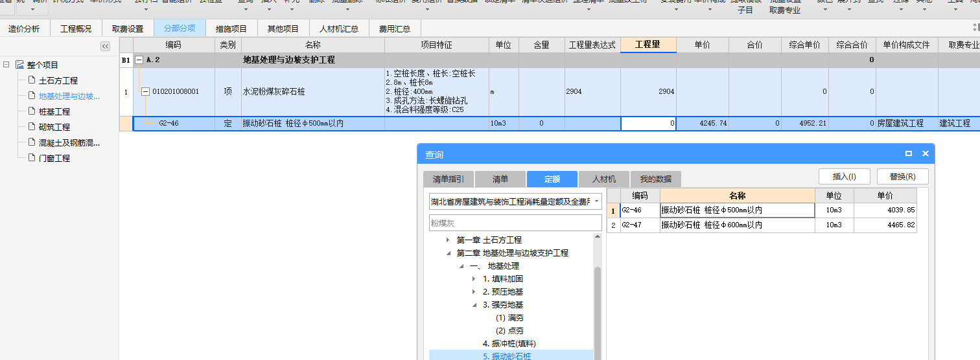The image size is (980, 360).
Task: Switch to the 清单 tab in the query dialog
Action: tap(500, 179)
